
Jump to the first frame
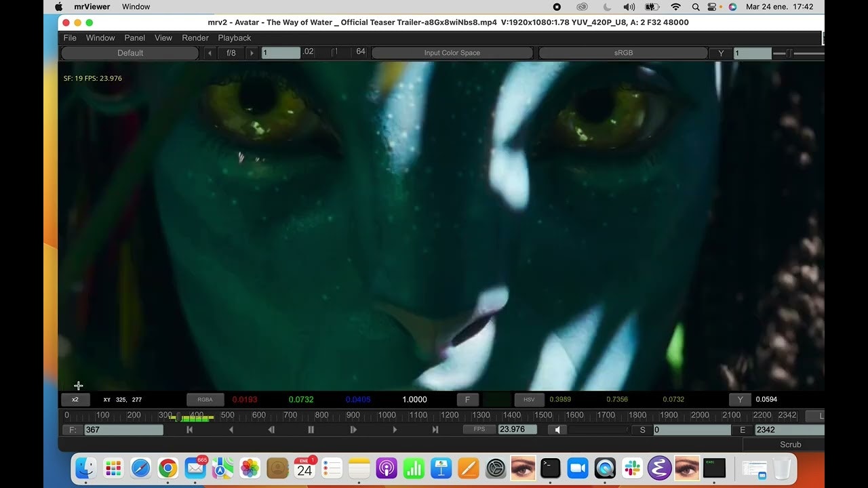click(190, 430)
